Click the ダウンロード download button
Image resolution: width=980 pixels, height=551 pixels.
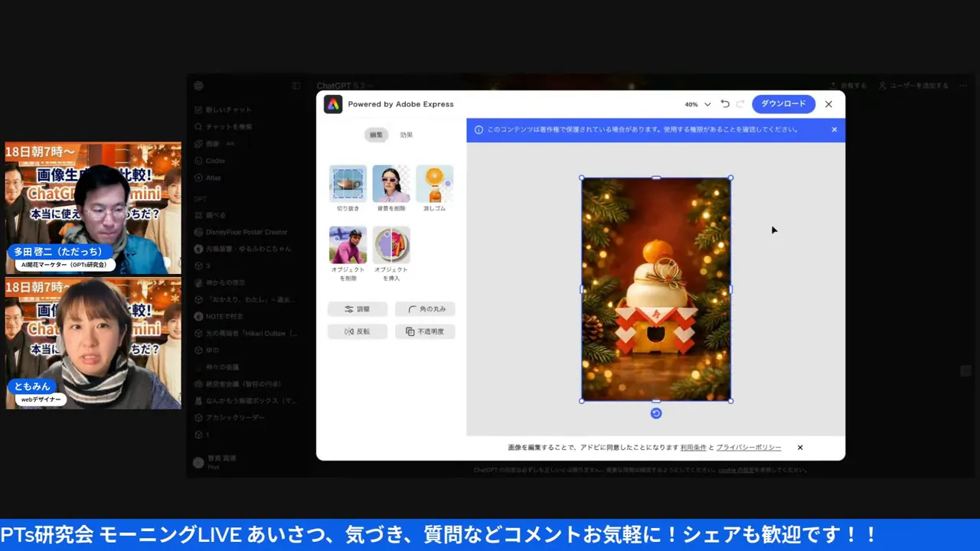pyautogui.click(x=783, y=103)
